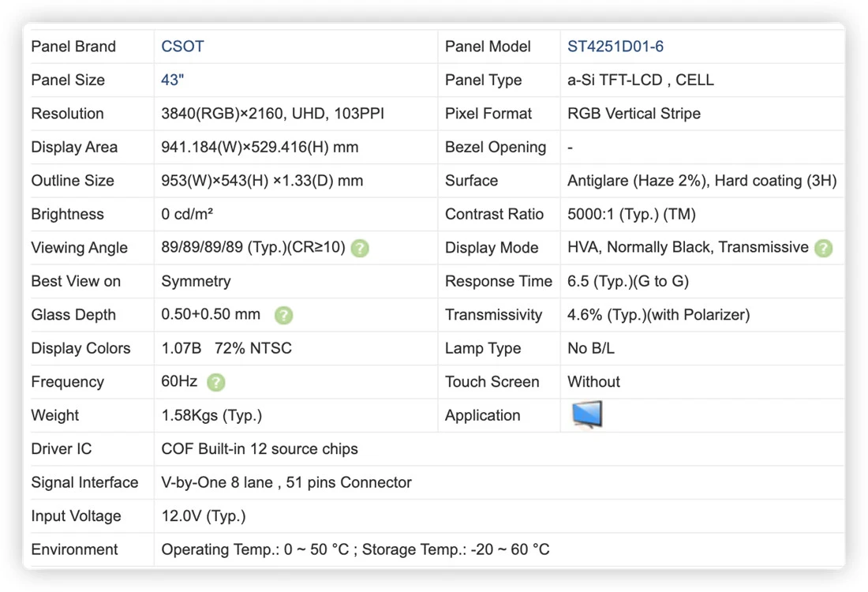The height and width of the screenshot is (592, 868).
Task: Click the help icon beside Display Mode
Action: 823,248
